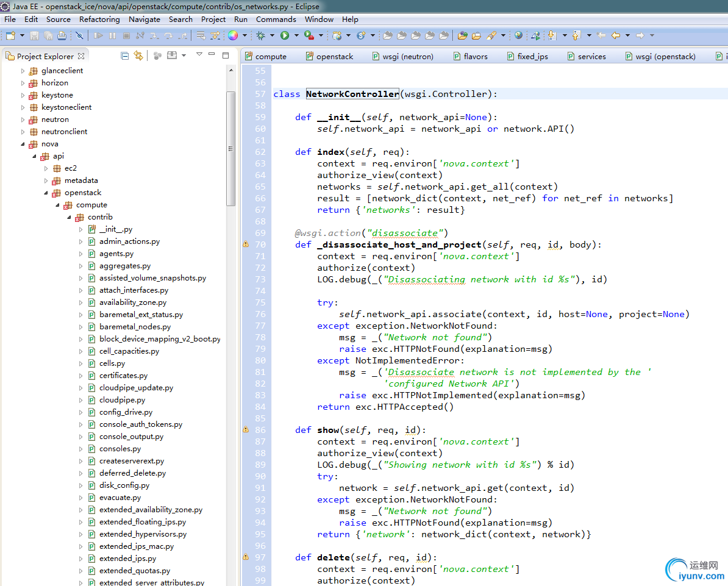Click the Print toolbar icon
Screen dimensions: 728x586
tap(62, 35)
